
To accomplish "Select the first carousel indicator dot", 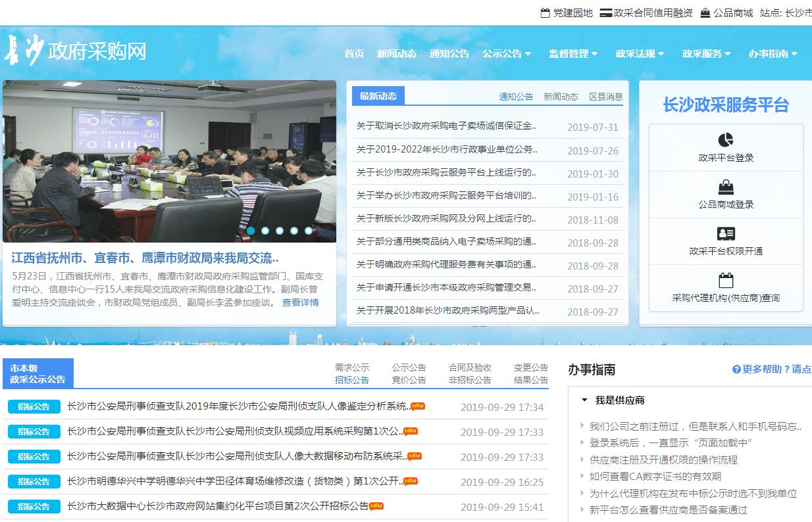I will point(251,231).
